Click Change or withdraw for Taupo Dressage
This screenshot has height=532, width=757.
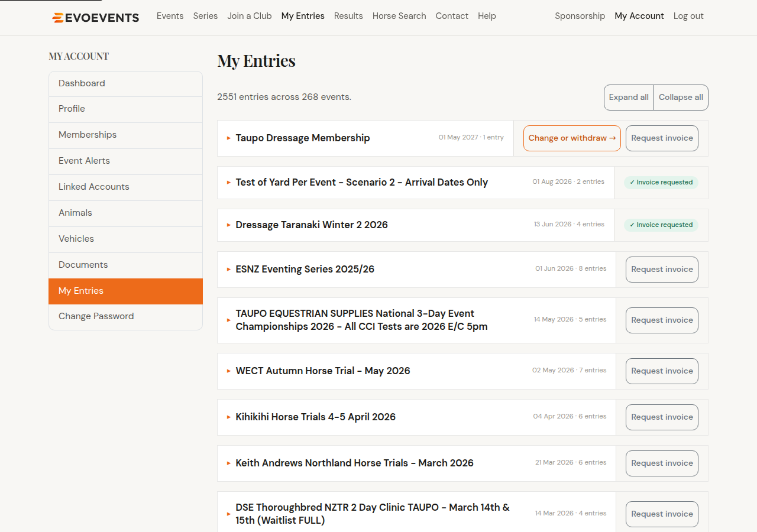click(572, 138)
